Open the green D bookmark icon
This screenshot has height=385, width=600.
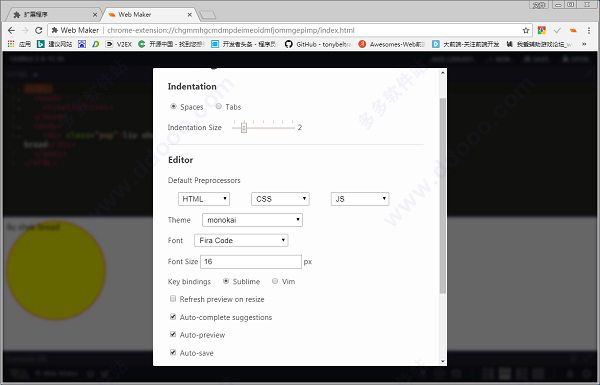click(x=96, y=44)
